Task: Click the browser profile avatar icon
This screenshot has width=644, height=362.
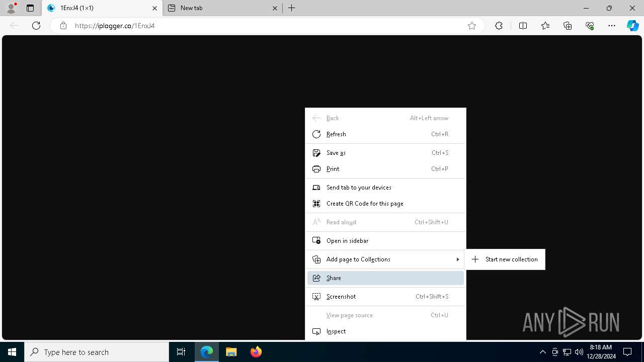Action: (11, 8)
